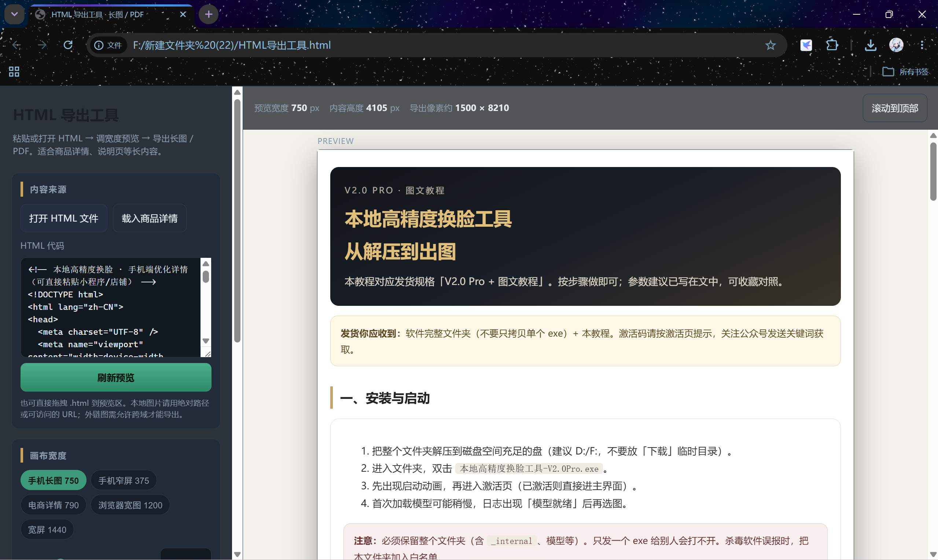Click heading 本地高精度换脸工具
938x560 pixels.
428,219
